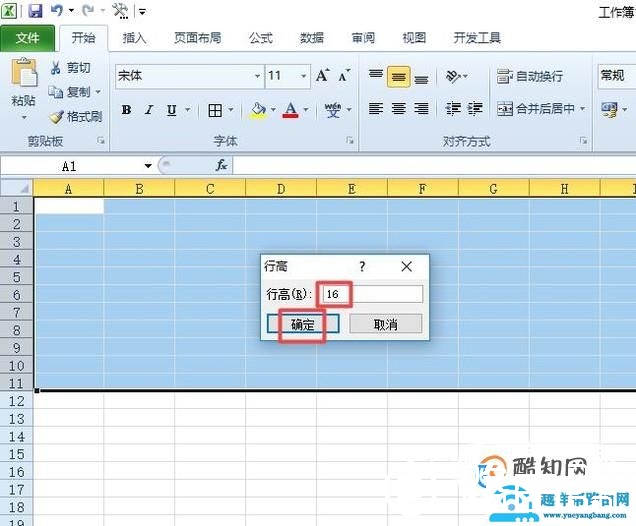Switch to 公式 Formulas tab
This screenshot has height=526, width=636.
point(260,38)
